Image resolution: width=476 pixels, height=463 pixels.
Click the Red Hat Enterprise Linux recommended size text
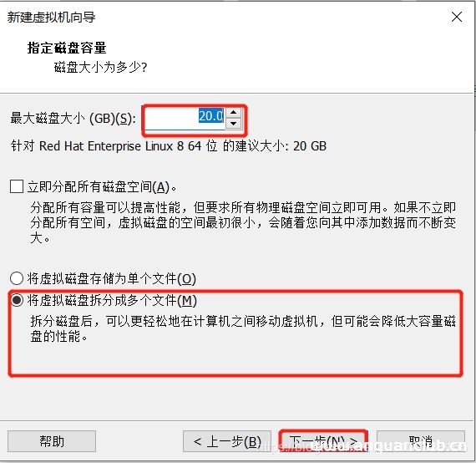(169, 146)
